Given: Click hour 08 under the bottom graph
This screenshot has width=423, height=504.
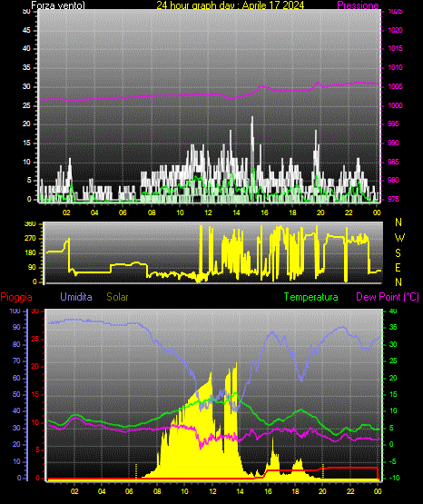Looking at the screenshot, I should point(157,491).
